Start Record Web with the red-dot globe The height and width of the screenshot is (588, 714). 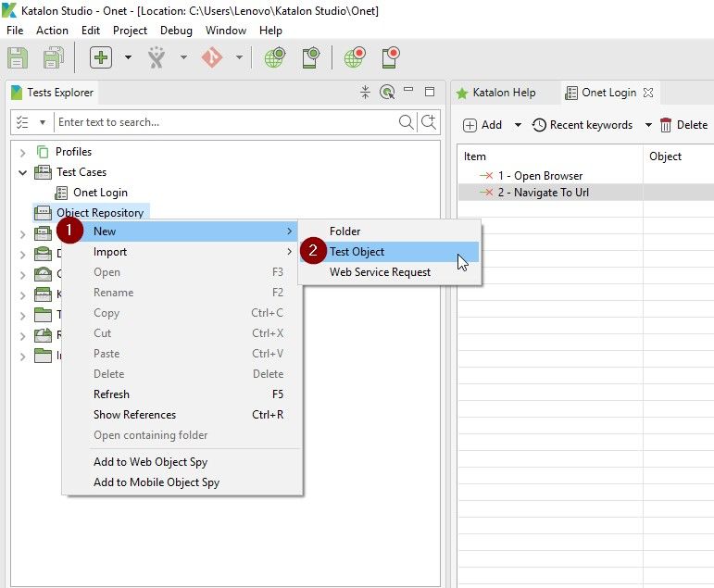point(355,57)
